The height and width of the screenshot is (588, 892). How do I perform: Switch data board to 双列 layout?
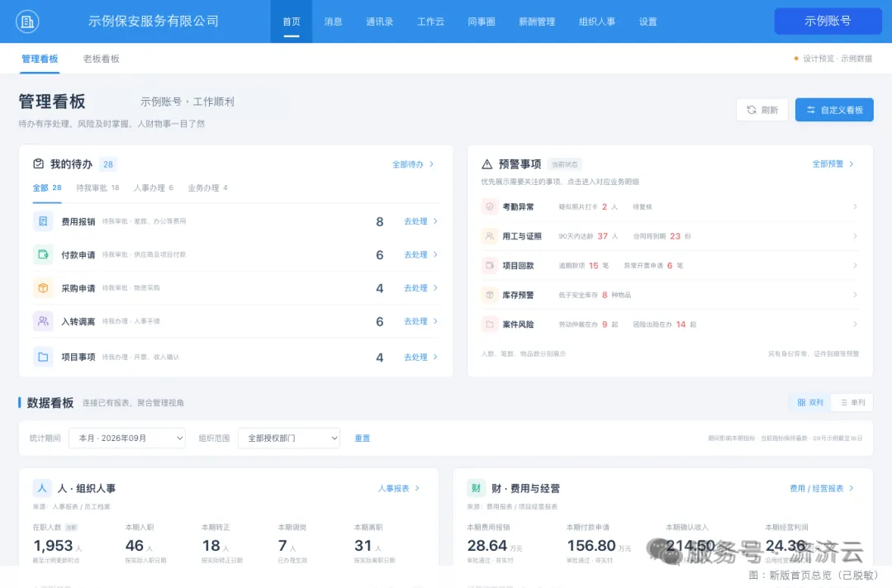pos(810,402)
